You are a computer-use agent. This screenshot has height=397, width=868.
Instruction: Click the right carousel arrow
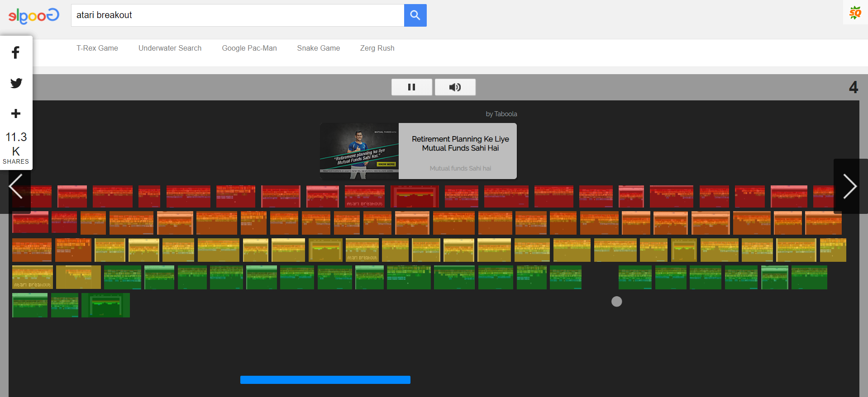coord(850,186)
